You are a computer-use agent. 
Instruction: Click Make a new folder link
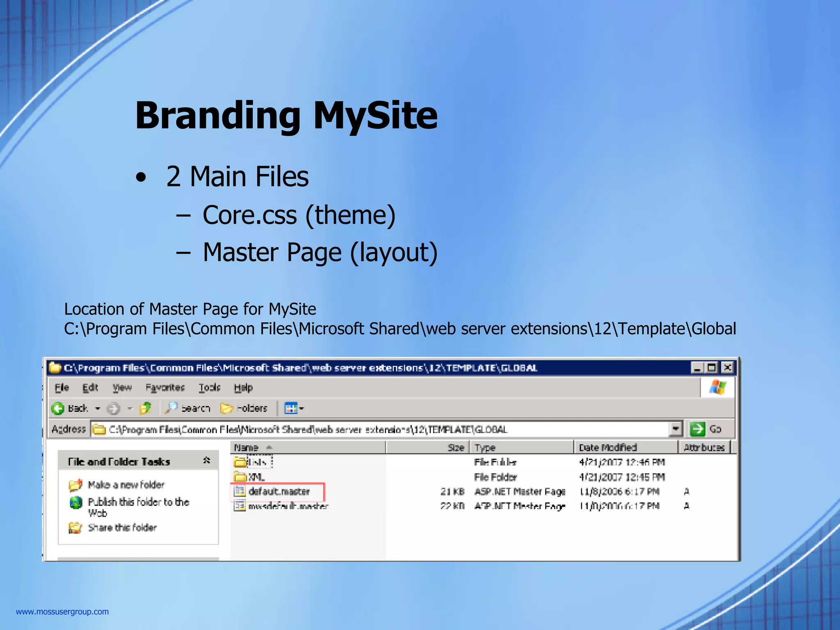[126, 485]
